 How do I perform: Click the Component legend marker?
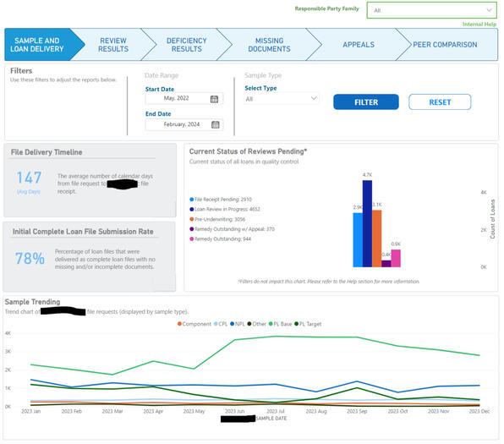pyautogui.click(x=179, y=324)
